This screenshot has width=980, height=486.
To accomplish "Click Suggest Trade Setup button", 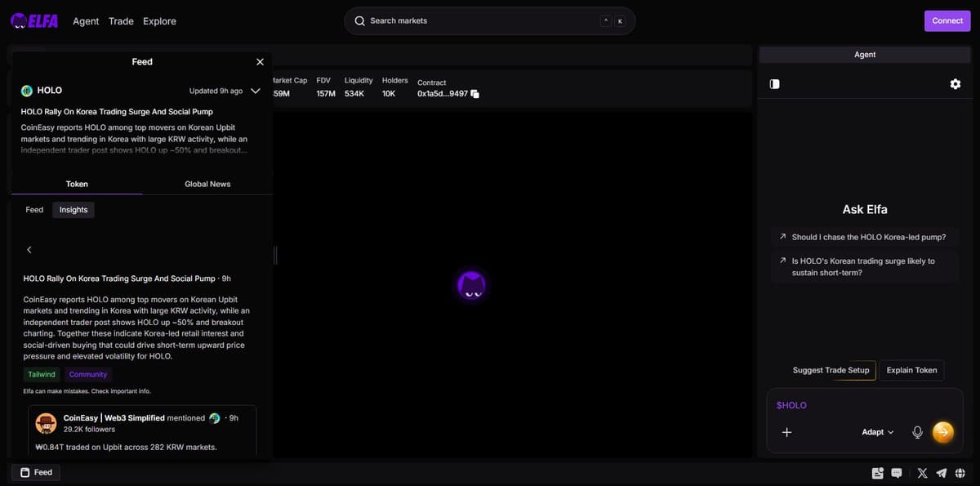I will pyautogui.click(x=831, y=371).
